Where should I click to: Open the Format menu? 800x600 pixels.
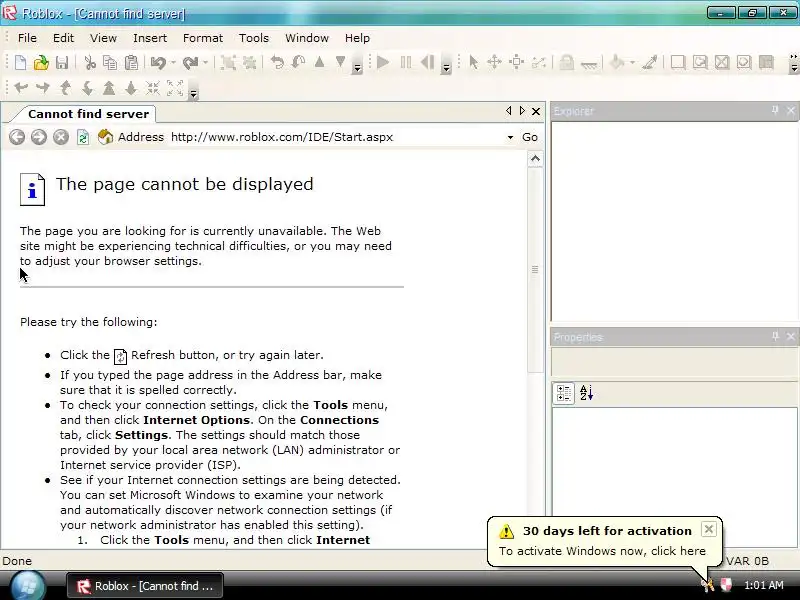click(x=203, y=38)
